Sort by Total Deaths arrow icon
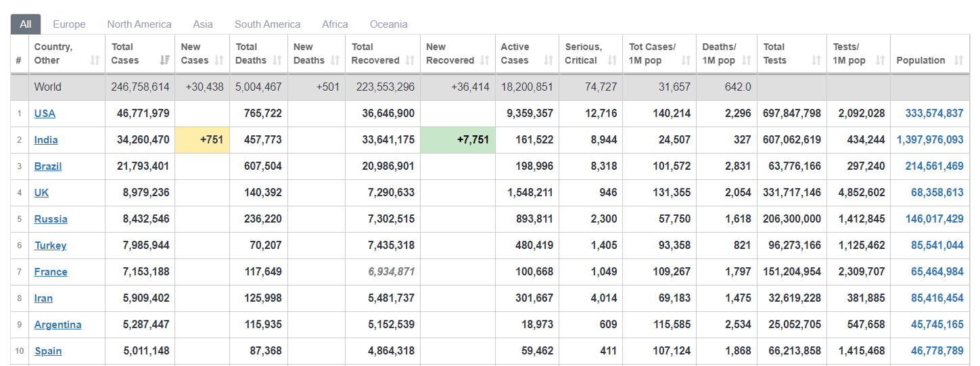Viewport: 980px width, 366px height. coord(277,60)
